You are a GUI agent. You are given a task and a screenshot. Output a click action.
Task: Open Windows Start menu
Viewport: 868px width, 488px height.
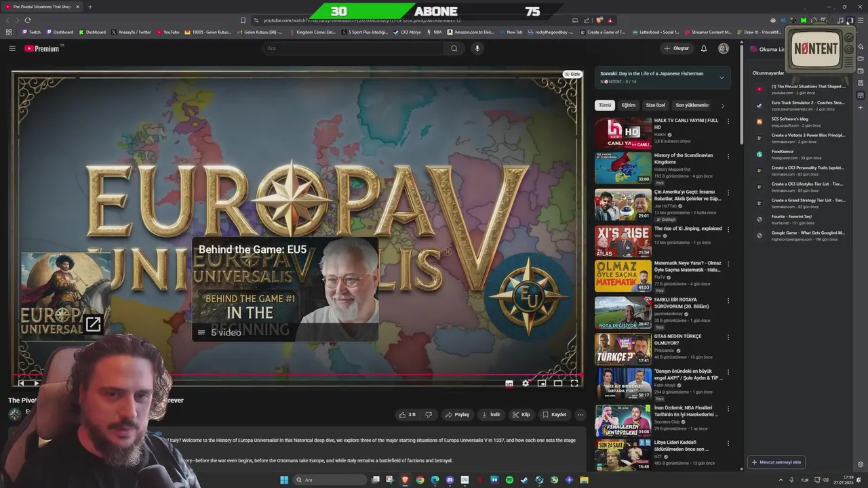(x=284, y=480)
